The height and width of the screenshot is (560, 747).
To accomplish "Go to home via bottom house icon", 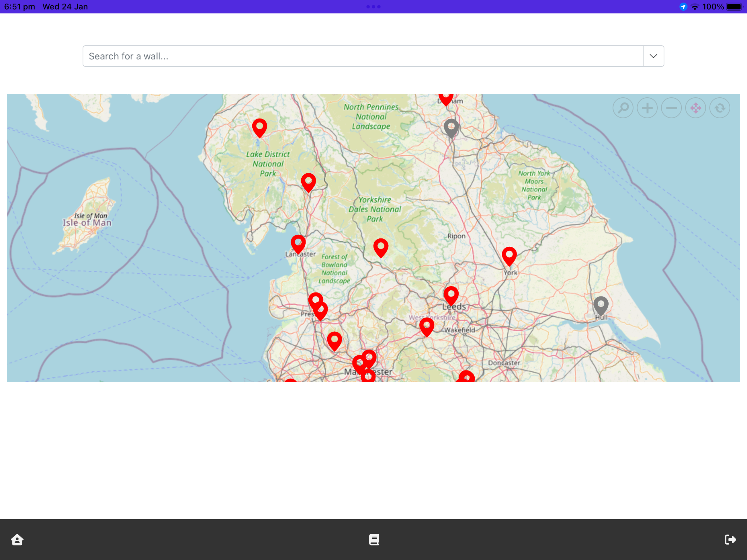I will point(17,539).
